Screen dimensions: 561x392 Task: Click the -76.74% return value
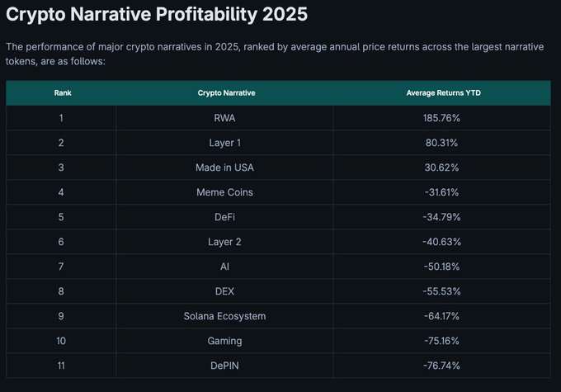coord(441,366)
